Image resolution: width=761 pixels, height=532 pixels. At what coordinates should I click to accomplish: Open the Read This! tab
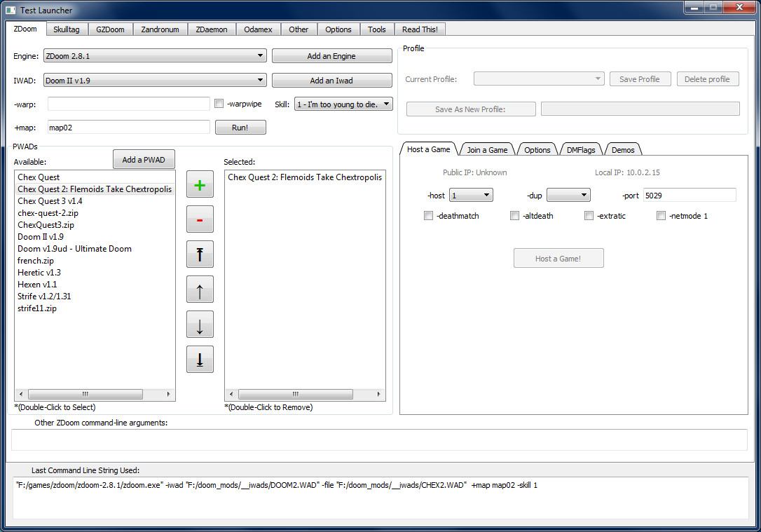pos(420,29)
